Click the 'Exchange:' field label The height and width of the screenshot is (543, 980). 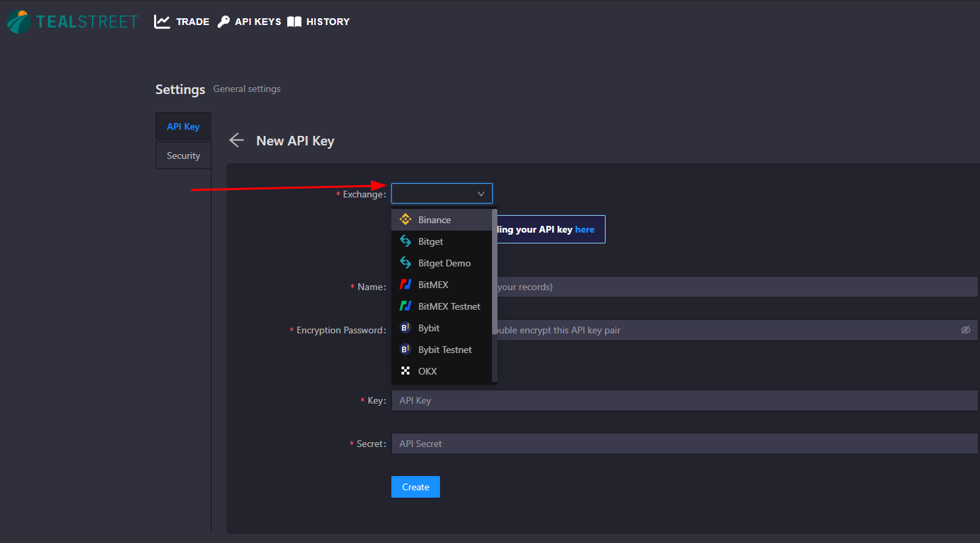coord(364,194)
